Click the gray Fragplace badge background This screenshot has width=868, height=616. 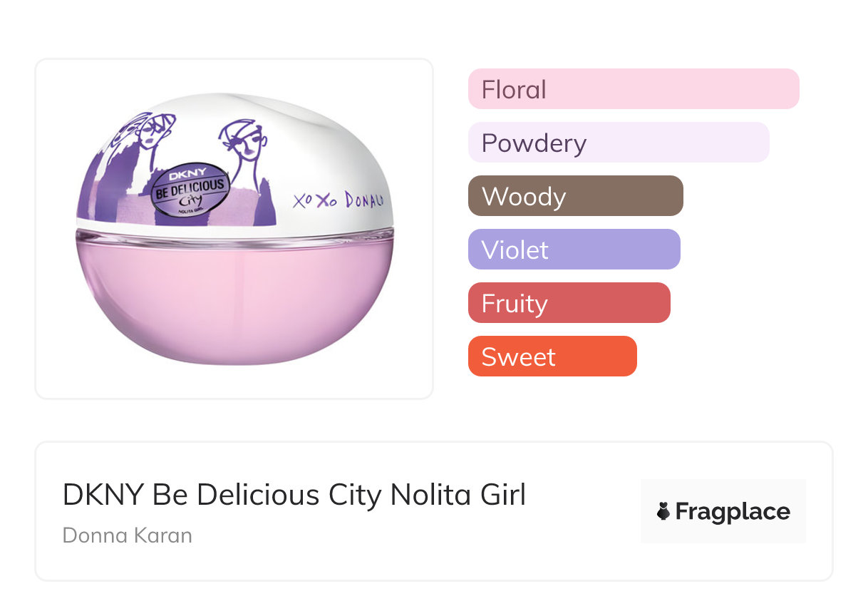(x=723, y=531)
